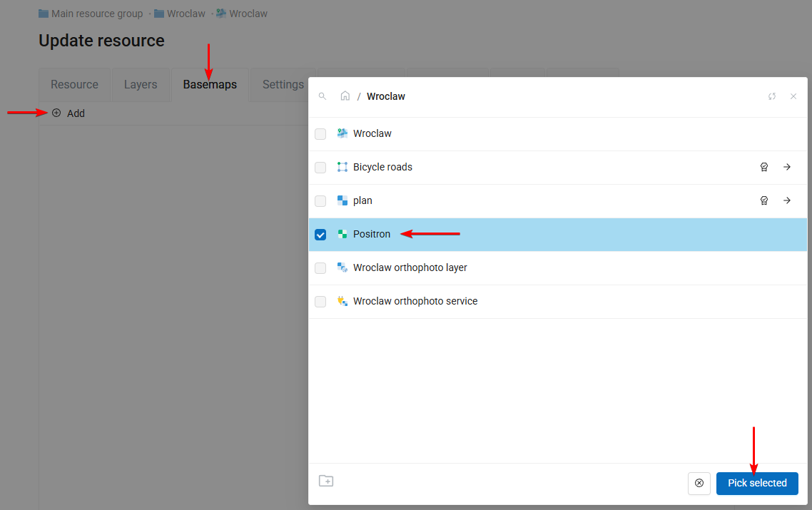
Task: Uncheck the Positron checkbox
Action: coord(320,235)
